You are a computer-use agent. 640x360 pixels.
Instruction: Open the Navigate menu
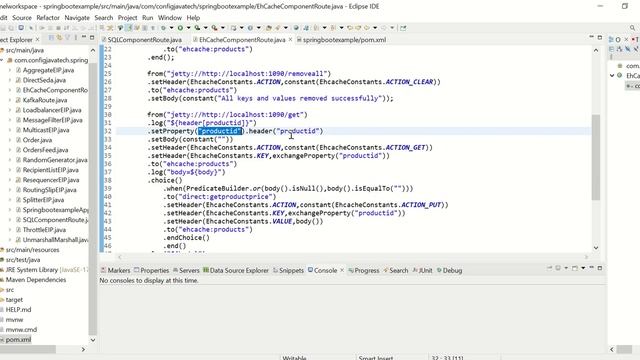pyautogui.click(x=77, y=18)
